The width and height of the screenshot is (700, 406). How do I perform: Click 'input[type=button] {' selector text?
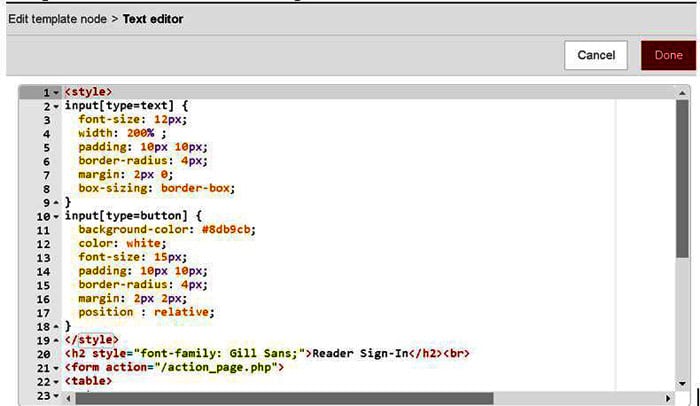point(133,216)
